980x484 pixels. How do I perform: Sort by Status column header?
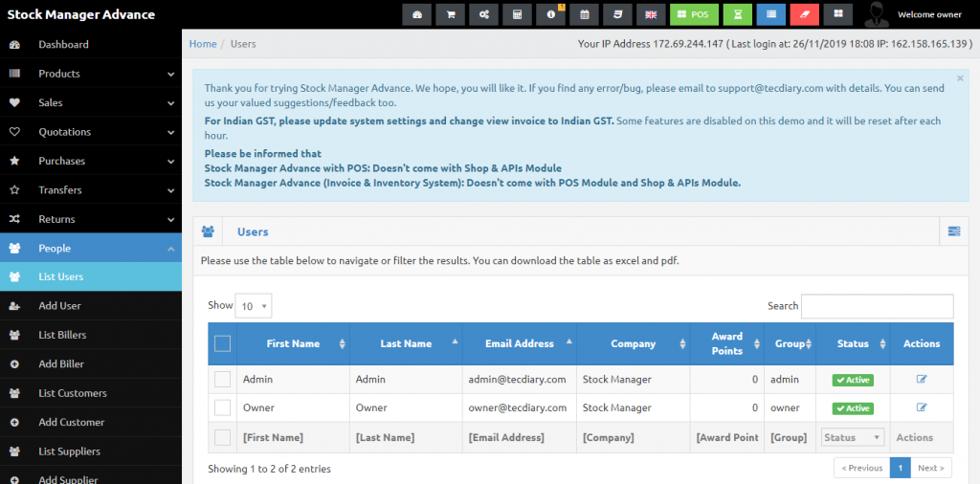853,343
